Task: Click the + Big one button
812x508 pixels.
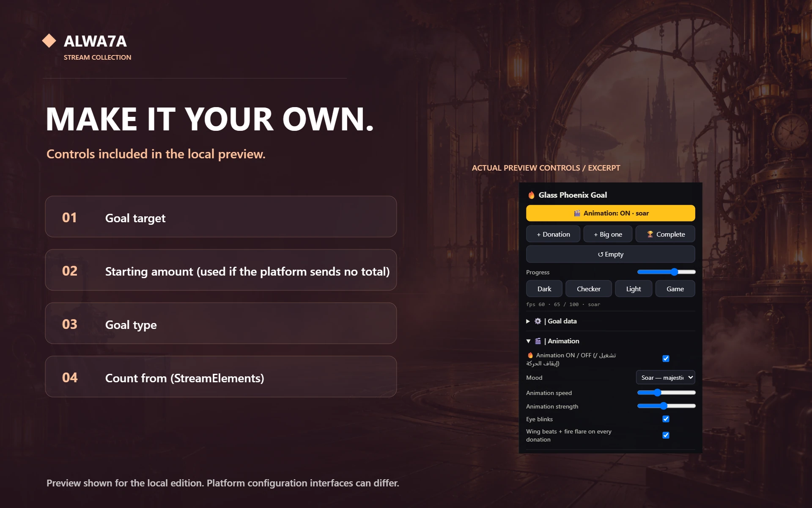Action: point(608,234)
